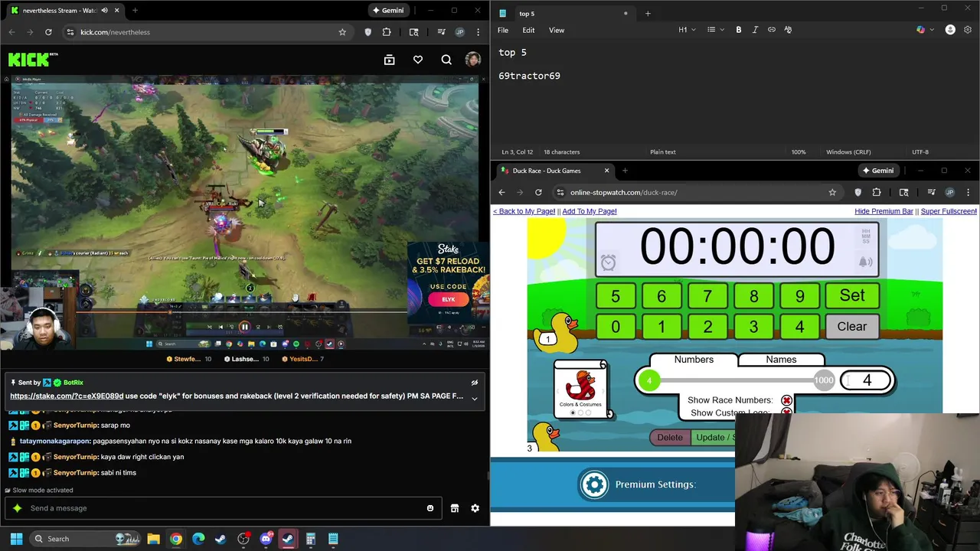Toggle timer sound speaker icon
Image resolution: width=980 pixels, height=551 pixels.
[x=865, y=262]
